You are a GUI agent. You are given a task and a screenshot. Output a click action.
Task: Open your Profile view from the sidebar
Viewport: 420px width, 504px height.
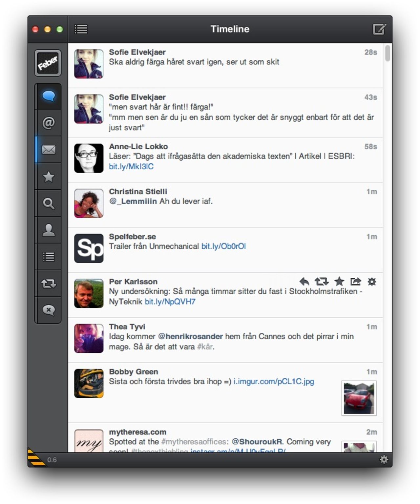(48, 230)
